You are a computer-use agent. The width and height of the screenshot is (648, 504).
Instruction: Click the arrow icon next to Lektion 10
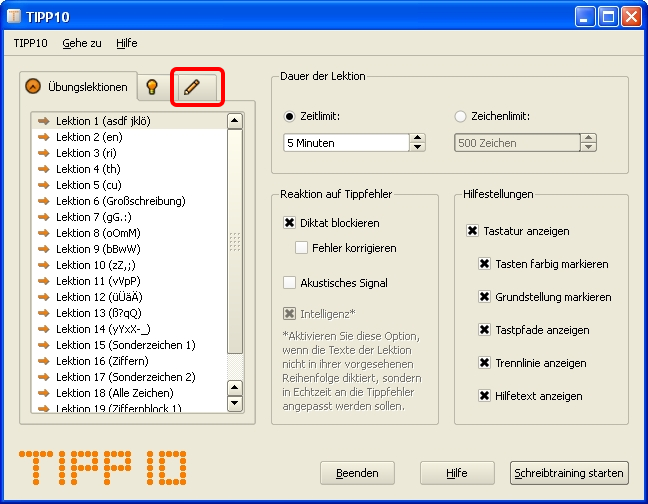44,265
